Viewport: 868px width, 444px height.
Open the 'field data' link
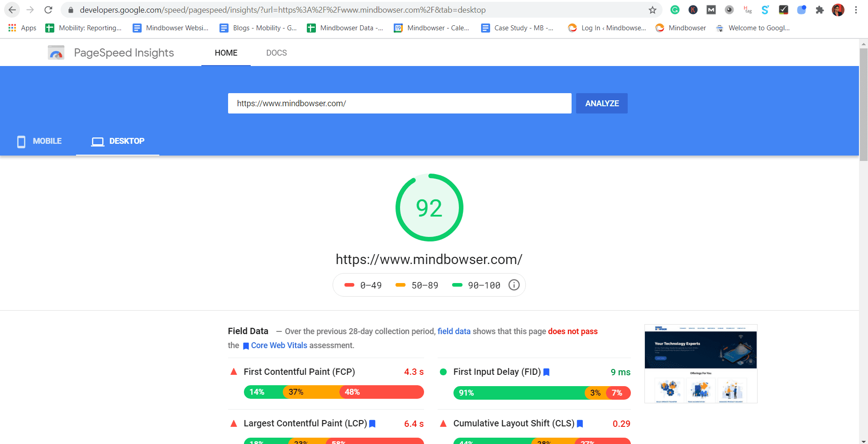point(454,331)
